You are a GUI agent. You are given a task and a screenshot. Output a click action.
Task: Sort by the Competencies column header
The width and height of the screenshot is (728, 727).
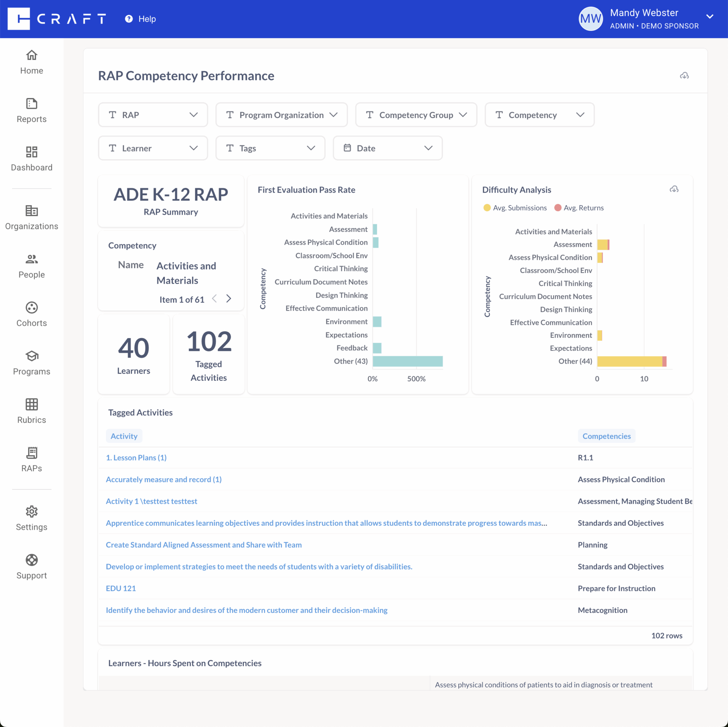pos(606,436)
